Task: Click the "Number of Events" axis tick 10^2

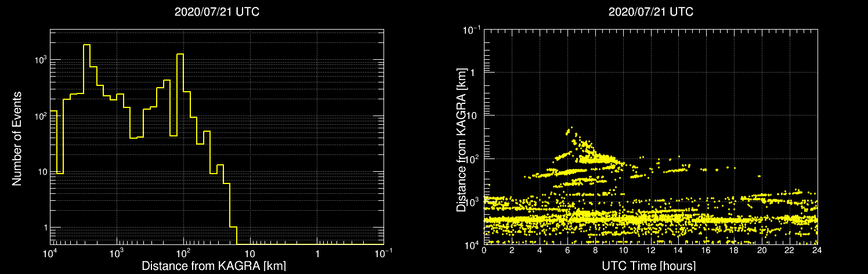Action: pos(39,116)
